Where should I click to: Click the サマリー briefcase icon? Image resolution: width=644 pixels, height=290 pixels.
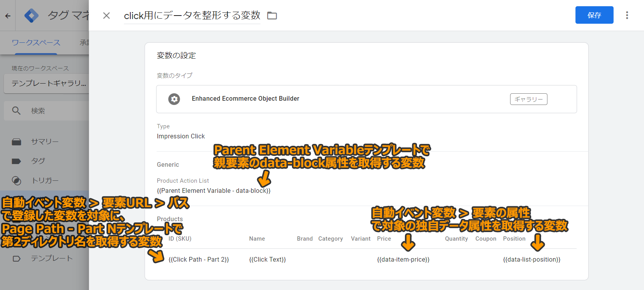tap(16, 142)
